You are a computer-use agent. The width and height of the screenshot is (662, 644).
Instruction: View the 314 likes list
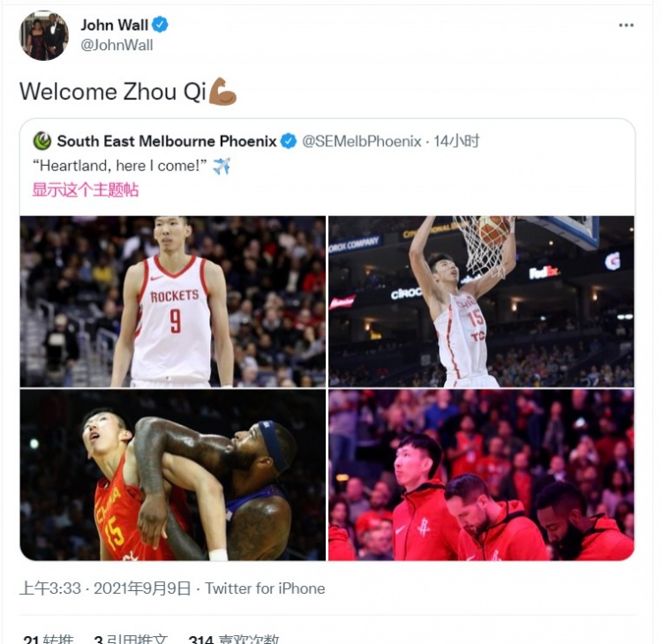234,639
